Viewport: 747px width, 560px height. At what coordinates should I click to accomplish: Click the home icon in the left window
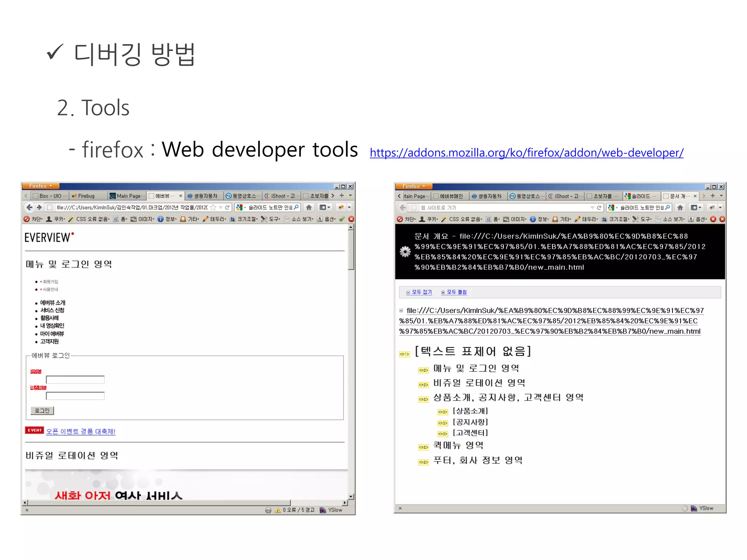309,207
